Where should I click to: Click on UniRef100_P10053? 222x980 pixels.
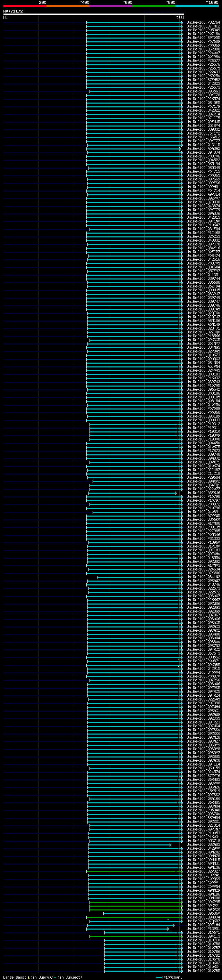pyautogui.click(x=203, y=833)
